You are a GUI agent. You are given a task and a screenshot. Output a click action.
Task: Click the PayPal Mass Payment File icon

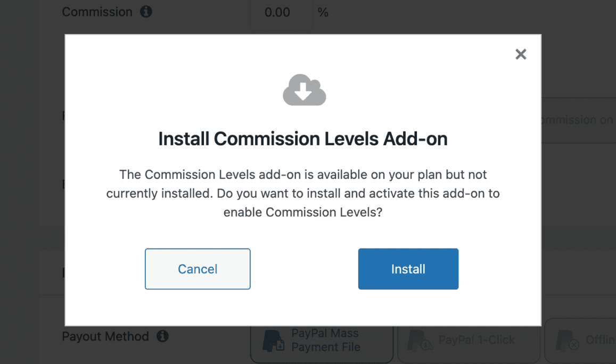(x=273, y=340)
